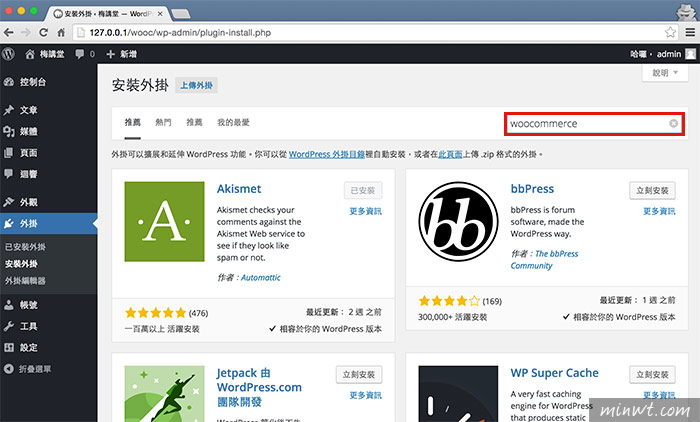The image size is (700, 422).
Task: Close the 安裝外掛 browser tab
Action: (160, 14)
